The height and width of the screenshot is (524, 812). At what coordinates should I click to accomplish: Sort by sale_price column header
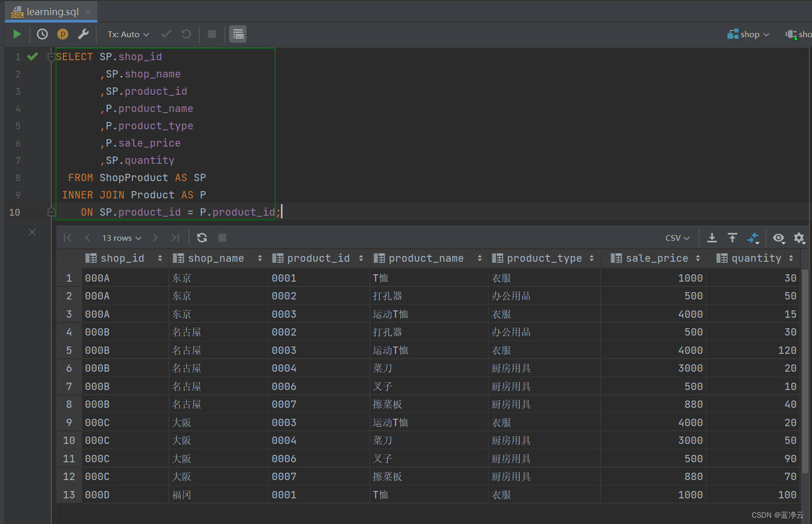pyautogui.click(x=653, y=258)
